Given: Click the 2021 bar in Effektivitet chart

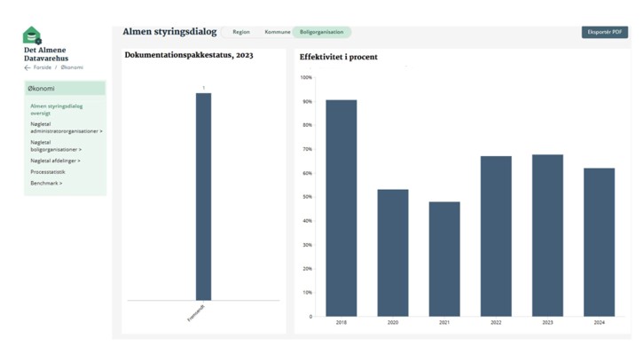Looking at the screenshot, I should tap(444, 258).
